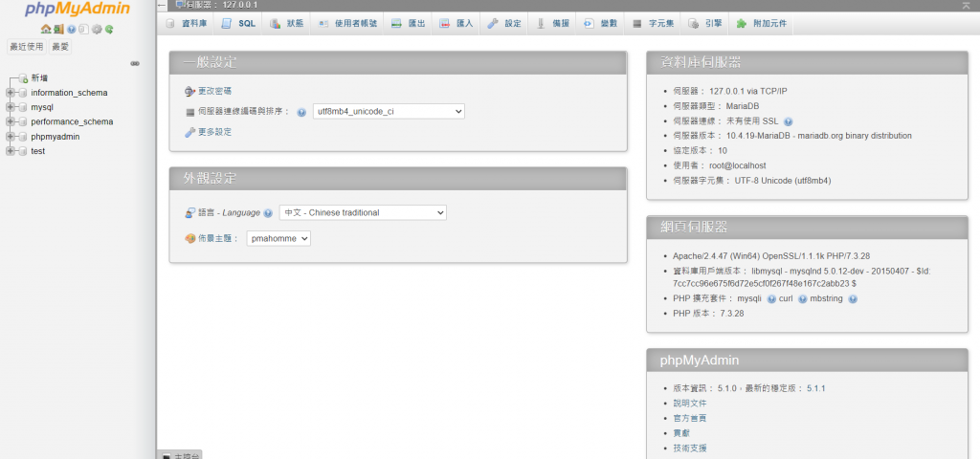Expand the test database tree
Screen dimensions: 980x459
point(10,151)
